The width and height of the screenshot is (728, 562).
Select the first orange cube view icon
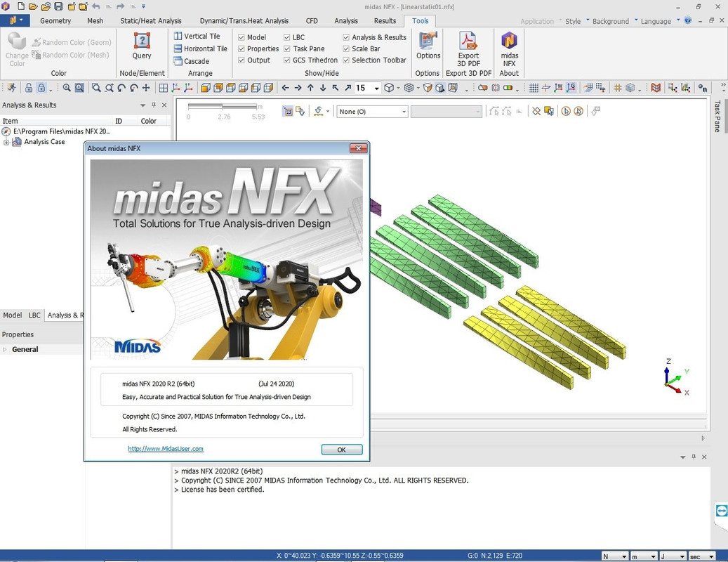tap(205, 88)
